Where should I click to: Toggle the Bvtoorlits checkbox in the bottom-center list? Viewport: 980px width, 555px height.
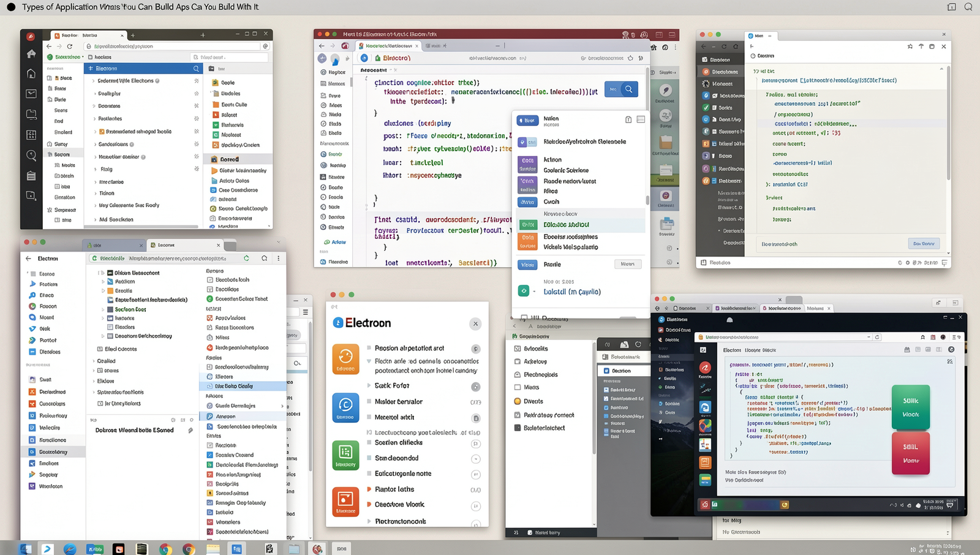click(518, 349)
